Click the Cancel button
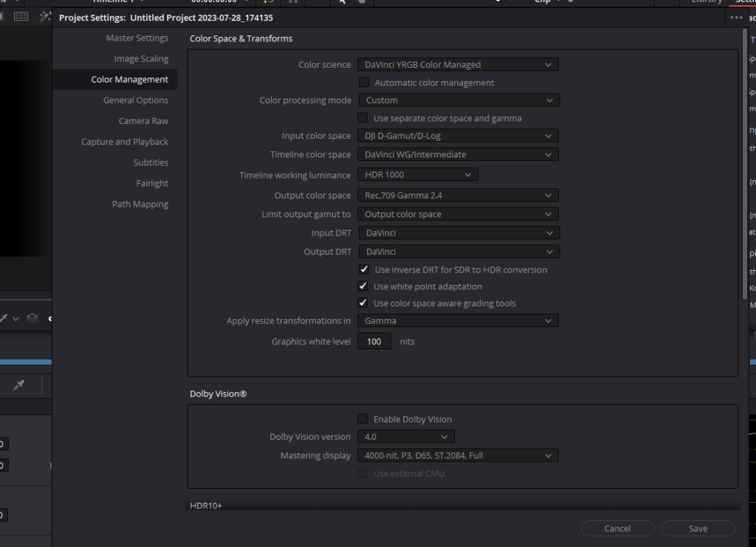This screenshot has height=547, width=756. [x=618, y=529]
